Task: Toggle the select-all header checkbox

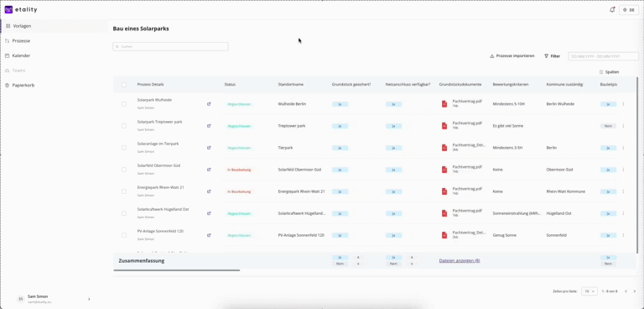Action: [x=124, y=84]
